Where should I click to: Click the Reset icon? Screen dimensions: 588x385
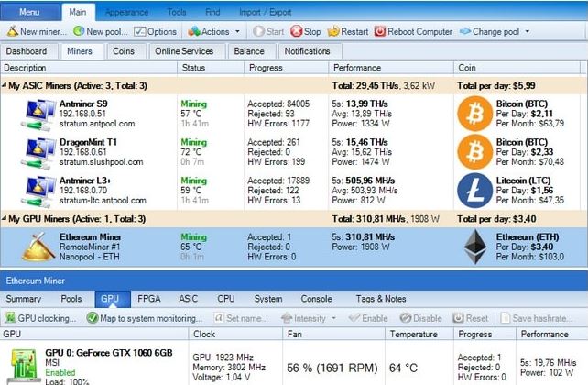click(458, 318)
